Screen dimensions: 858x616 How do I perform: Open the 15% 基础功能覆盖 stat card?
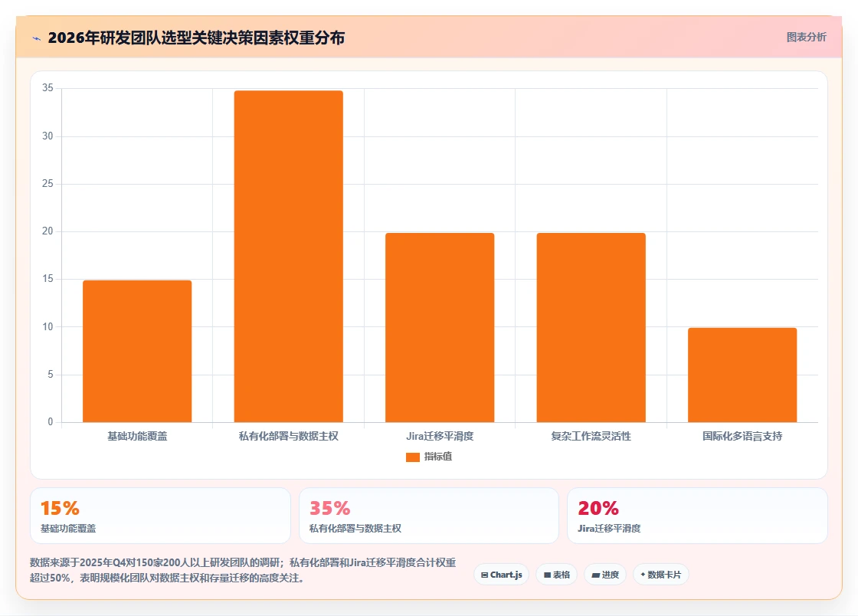coord(160,516)
